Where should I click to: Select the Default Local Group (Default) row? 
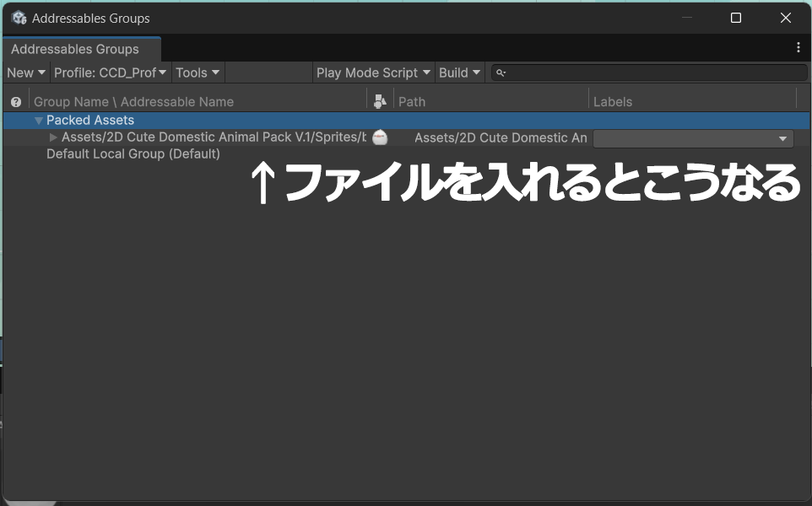coord(133,153)
